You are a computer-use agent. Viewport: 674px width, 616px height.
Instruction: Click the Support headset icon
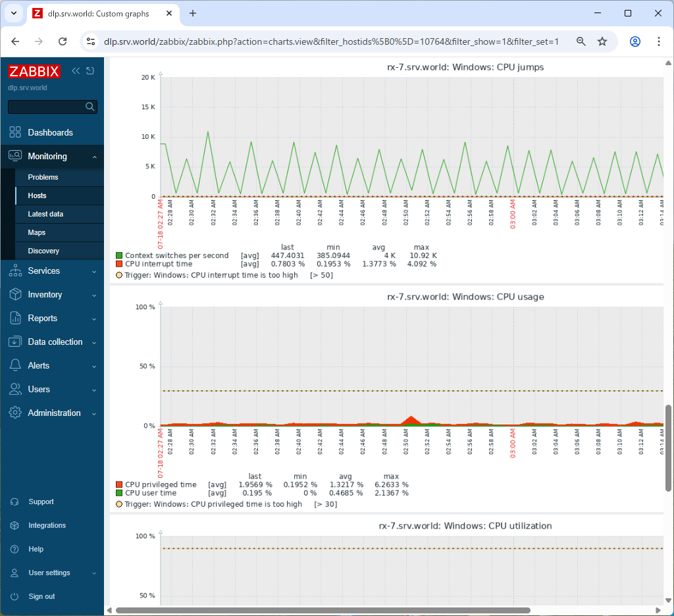click(x=14, y=501)
